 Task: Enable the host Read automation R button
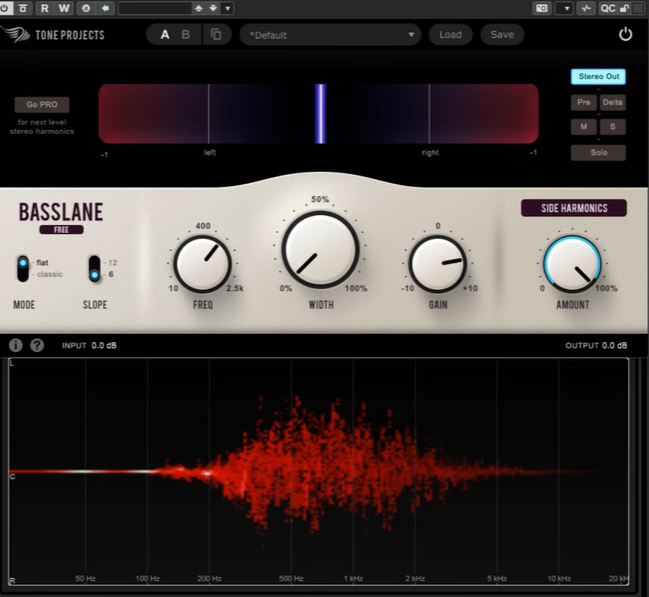(x=45, y=8)
